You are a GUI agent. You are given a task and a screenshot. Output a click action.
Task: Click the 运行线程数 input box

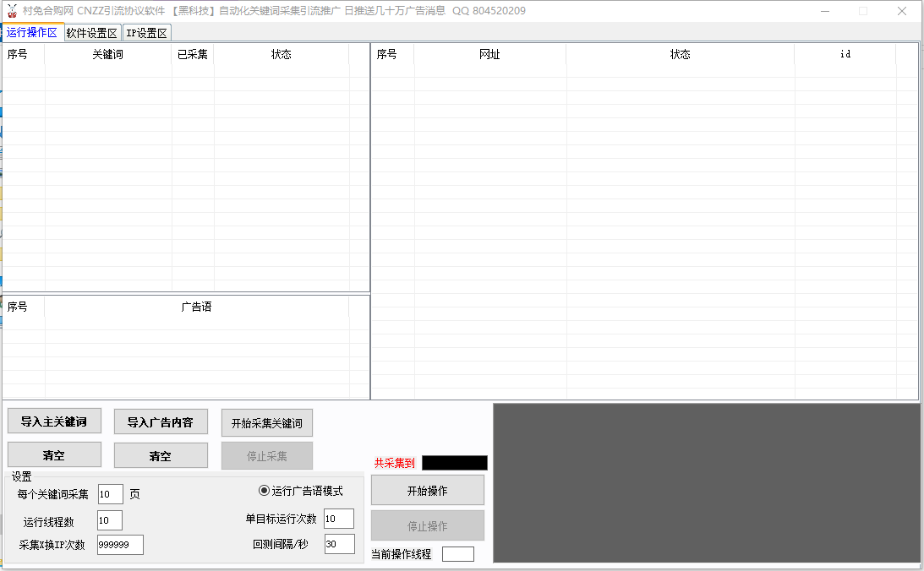(110, 521)
